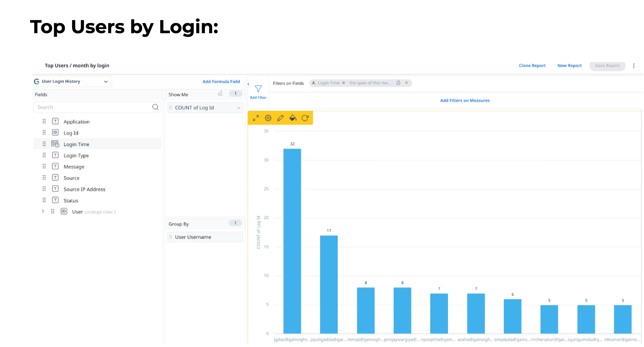Viewport: 644px width, 347px height.
Task: Edit Show Me section pencil icon
Action: click(x=220, y=93)
